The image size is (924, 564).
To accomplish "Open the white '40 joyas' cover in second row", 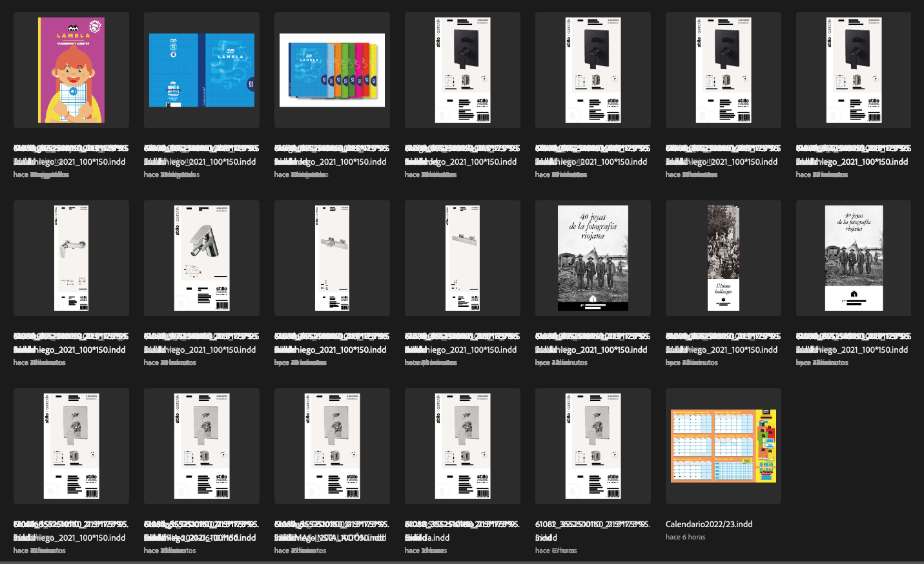I will [x=854, y=257].
